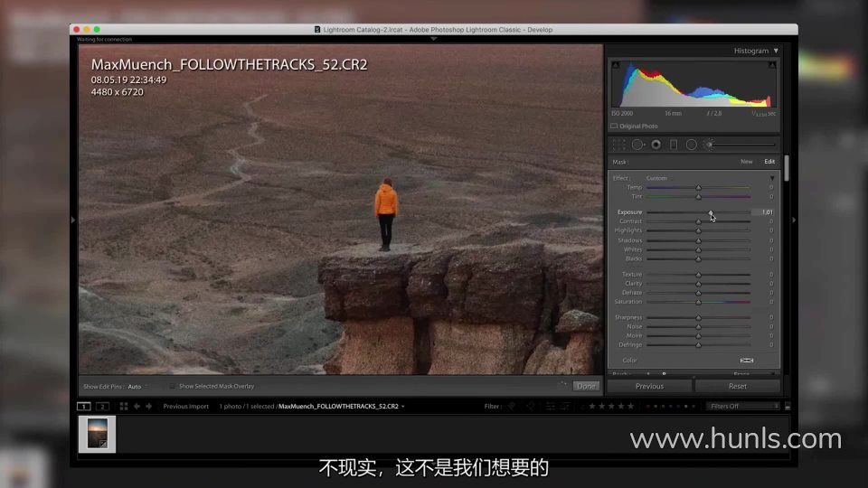This screenshot has height=488, width=868.
Task: Adjust the Clarity slider
Action: 699,283
